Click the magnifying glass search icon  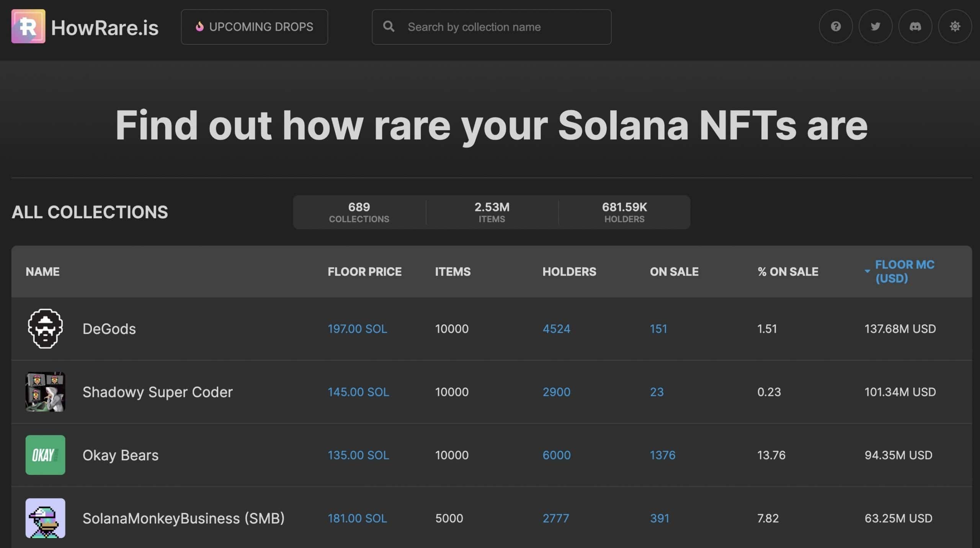coord(389,26)
